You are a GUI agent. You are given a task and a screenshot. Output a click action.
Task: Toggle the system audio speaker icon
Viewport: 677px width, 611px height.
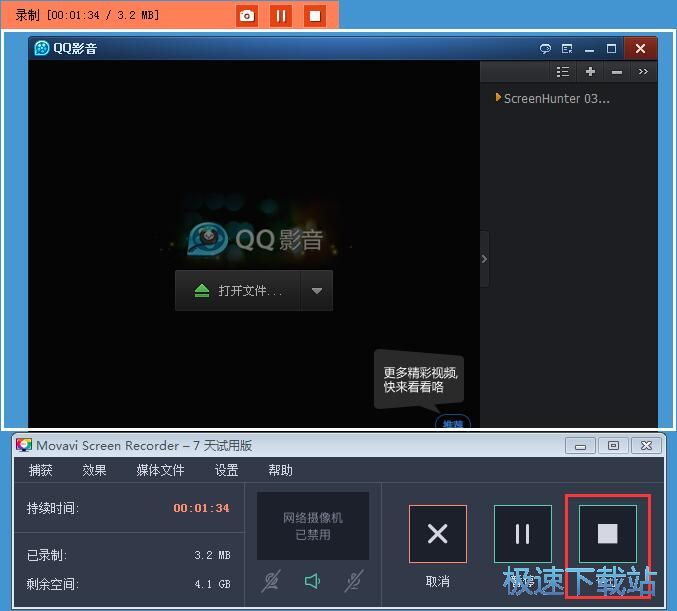(x=312, y=581)
